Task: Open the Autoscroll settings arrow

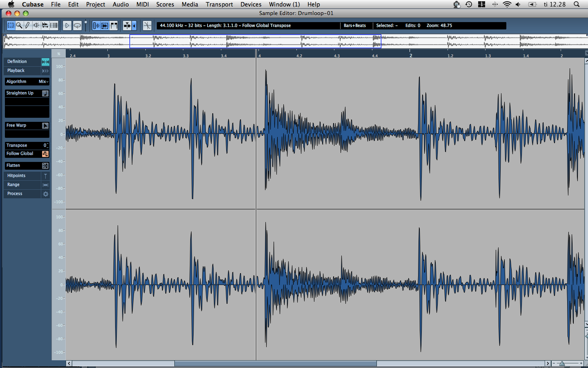Action: pos(134,25)
